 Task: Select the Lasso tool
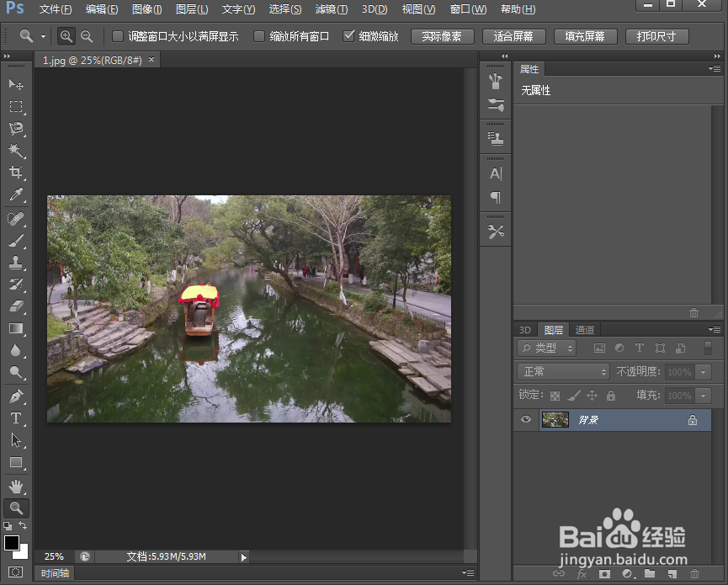(16, 129)
